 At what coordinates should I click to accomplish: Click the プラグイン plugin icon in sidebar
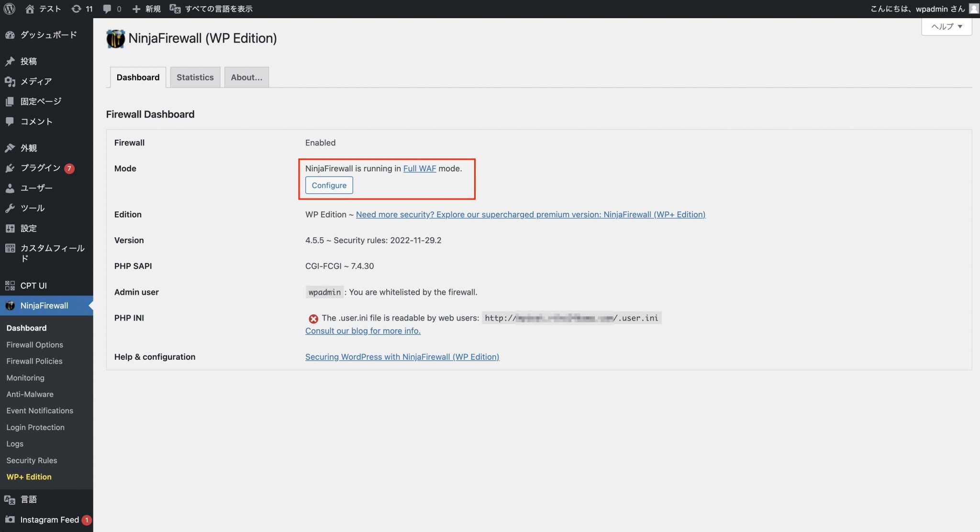[x=10, y=168]
